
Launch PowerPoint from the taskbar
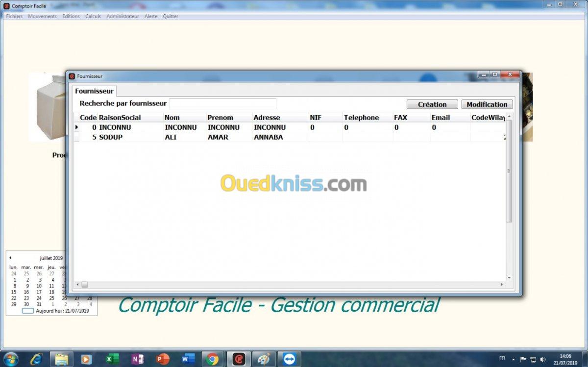pos(162,359)
